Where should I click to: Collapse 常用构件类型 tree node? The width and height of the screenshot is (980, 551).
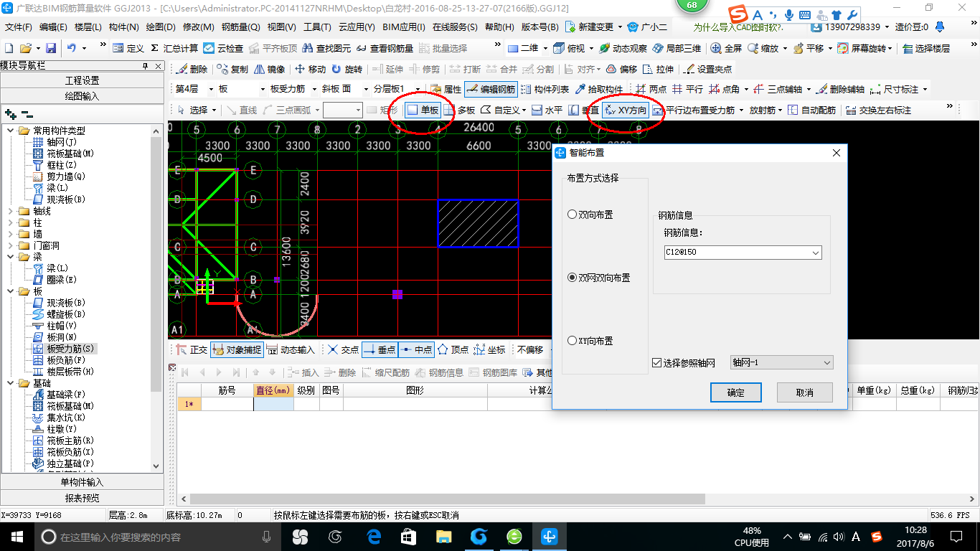tap(11, 131)
